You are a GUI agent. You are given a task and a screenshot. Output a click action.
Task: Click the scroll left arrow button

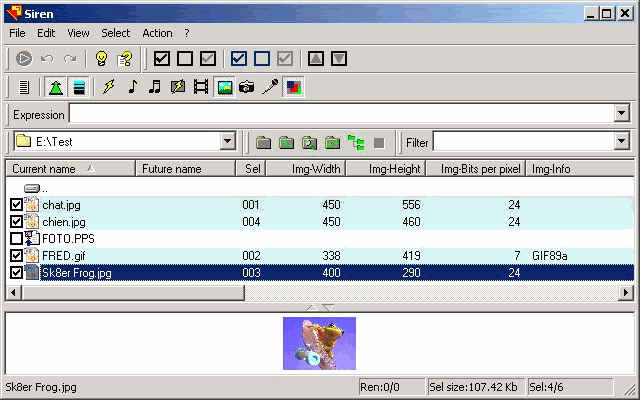13,292
